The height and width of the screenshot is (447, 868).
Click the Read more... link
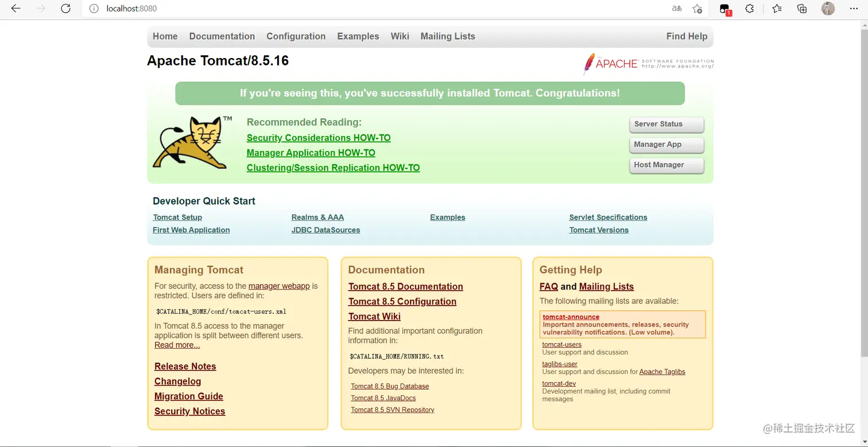(177, 345)
